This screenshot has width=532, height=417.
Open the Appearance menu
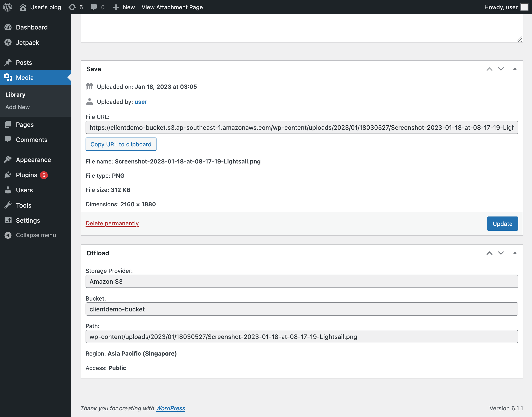(33, 160)
